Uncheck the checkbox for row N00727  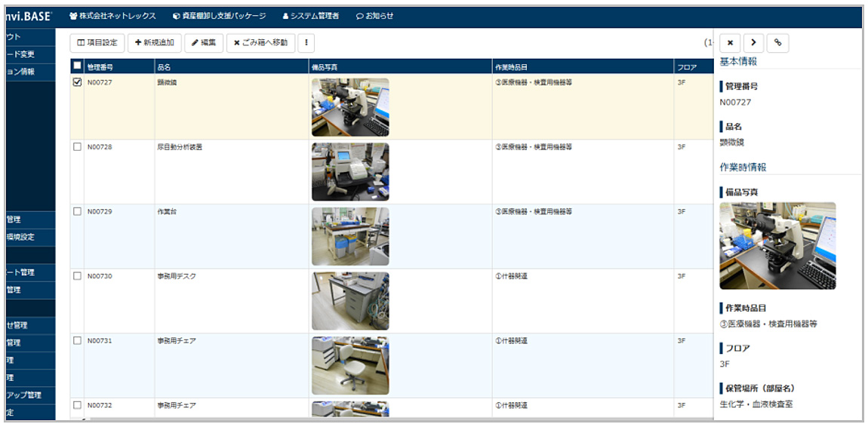click(78, 82)
